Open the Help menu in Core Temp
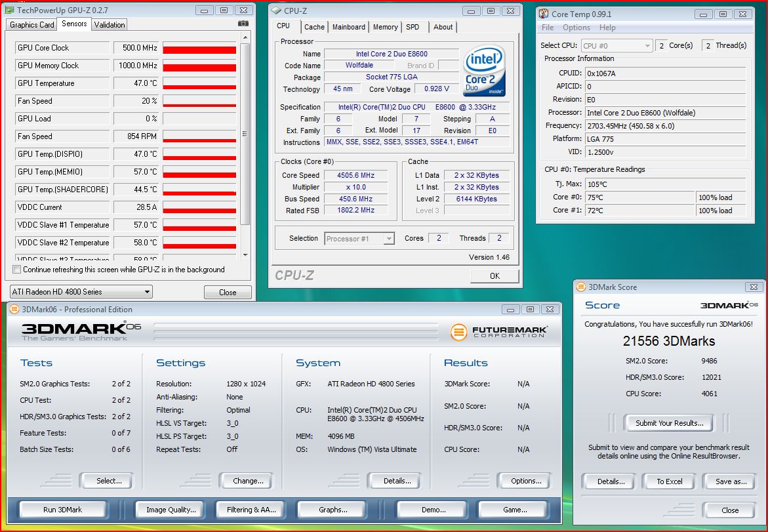 607,28
